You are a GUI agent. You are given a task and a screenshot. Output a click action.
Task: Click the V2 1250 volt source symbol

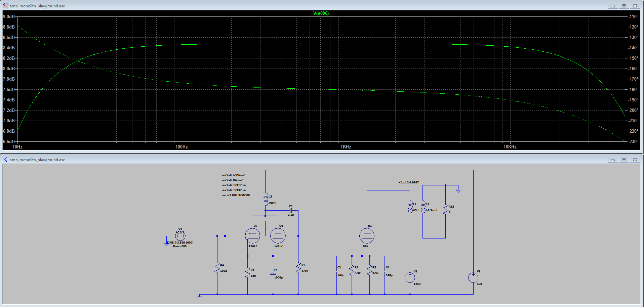410,277
